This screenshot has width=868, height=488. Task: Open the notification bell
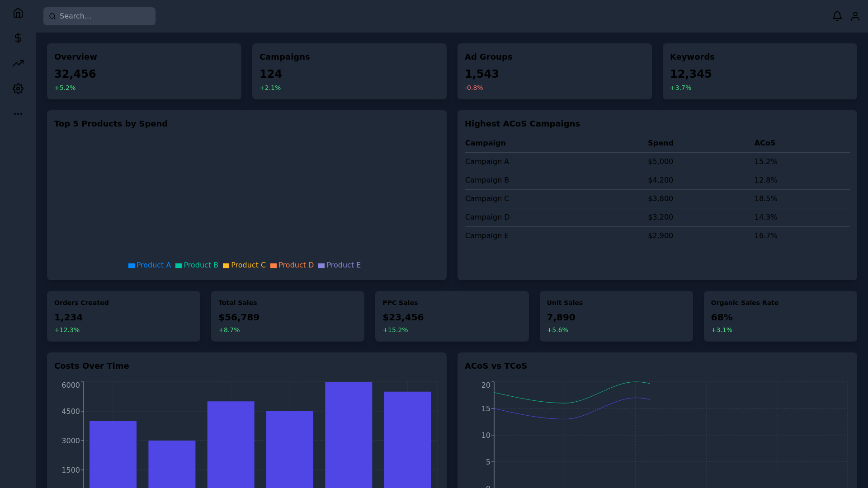pos(837,16)
